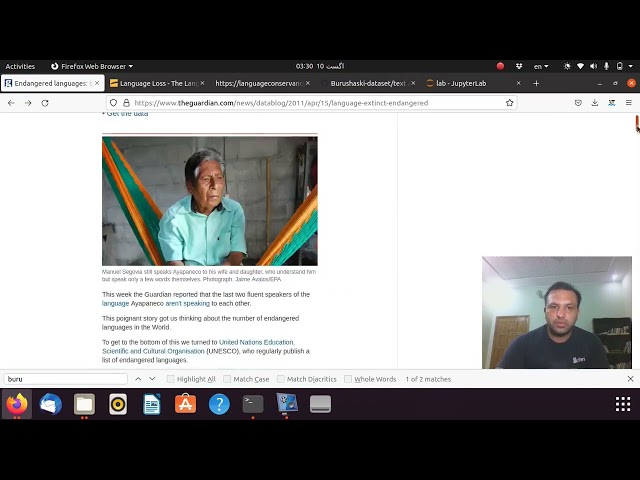Click the microphone indicator in top bar
This screenshot has width=640, height=480.
[x=607, y=66]
